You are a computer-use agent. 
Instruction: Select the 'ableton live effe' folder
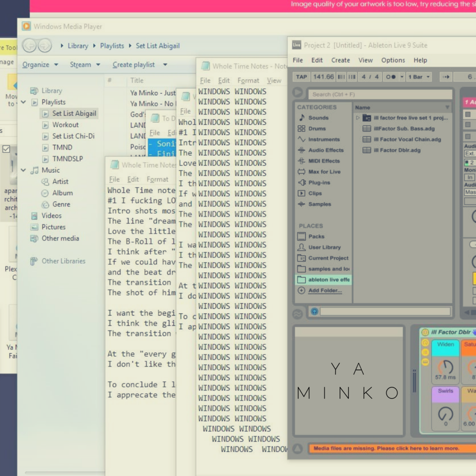tap(323, 279)
